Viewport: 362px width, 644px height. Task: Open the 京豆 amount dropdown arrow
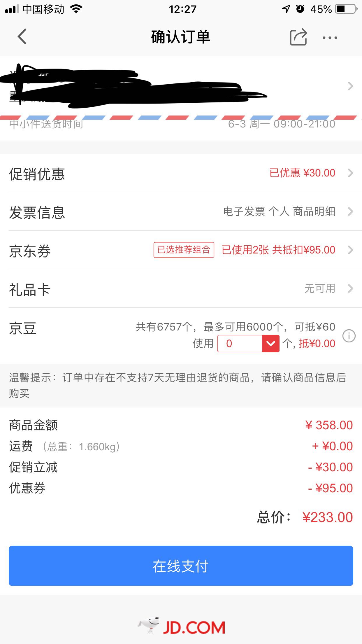coord(271,344)
